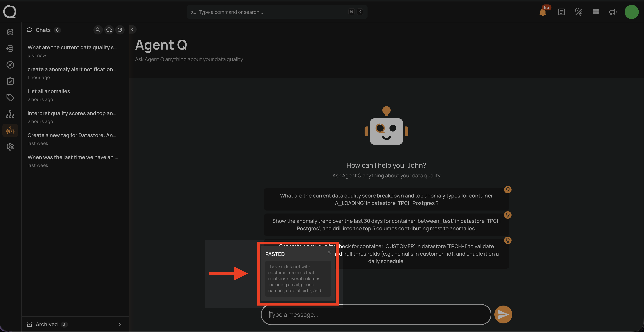Viewport: 644px width, 332px height.
Task: Open 'create a anomaly alert notification' chat
Action: coord(72,69)
